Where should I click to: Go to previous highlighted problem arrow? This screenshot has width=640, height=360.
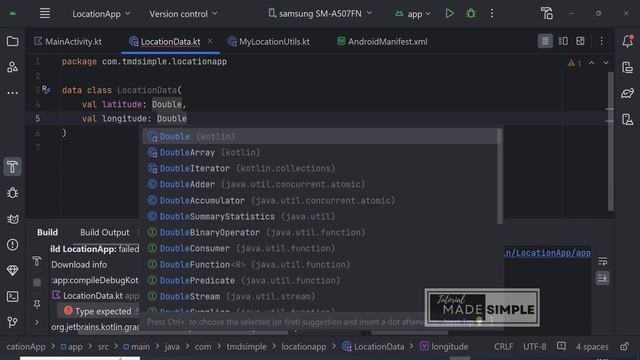591,63
